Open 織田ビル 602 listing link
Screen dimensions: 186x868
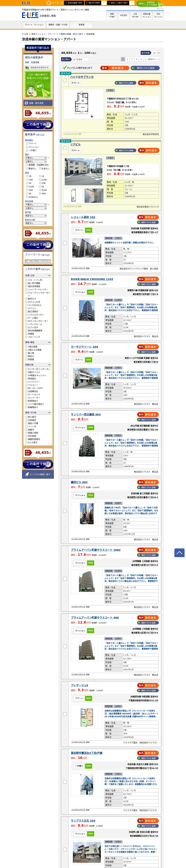pos(79,482)
